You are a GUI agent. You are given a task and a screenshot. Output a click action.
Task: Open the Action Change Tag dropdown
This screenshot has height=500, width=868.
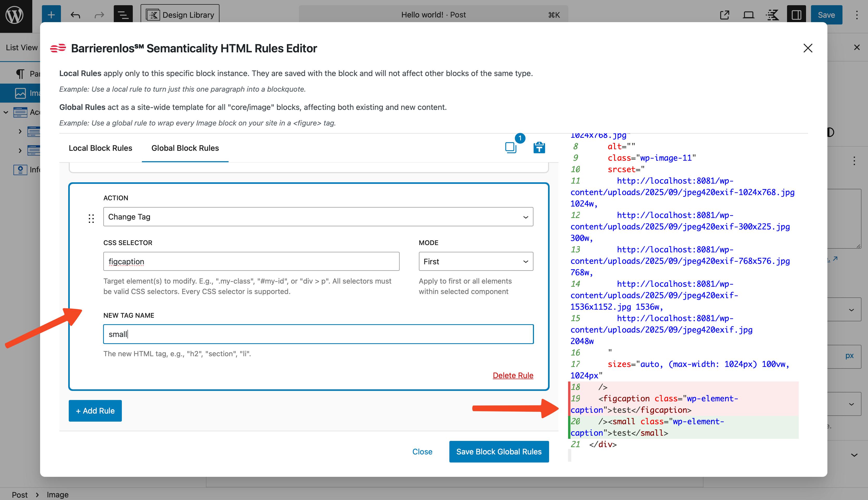tap(318, 217)
